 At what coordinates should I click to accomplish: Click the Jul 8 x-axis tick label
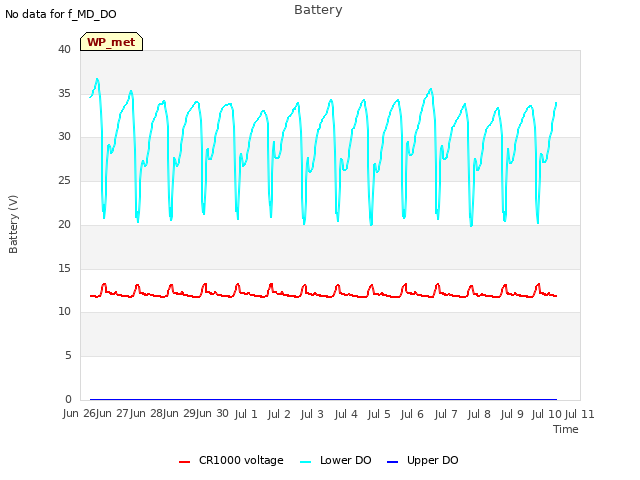click(479, 414)
